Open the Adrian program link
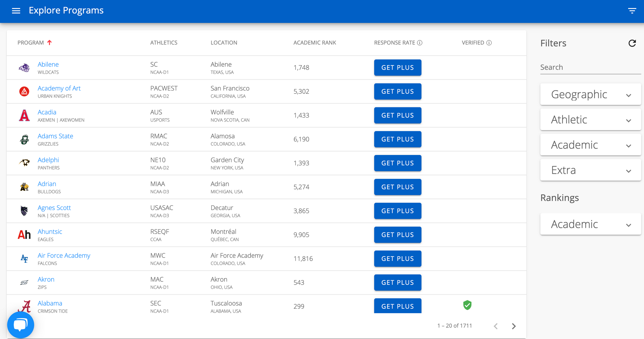Screen dimensions: 644x339 tap(47, 184)
